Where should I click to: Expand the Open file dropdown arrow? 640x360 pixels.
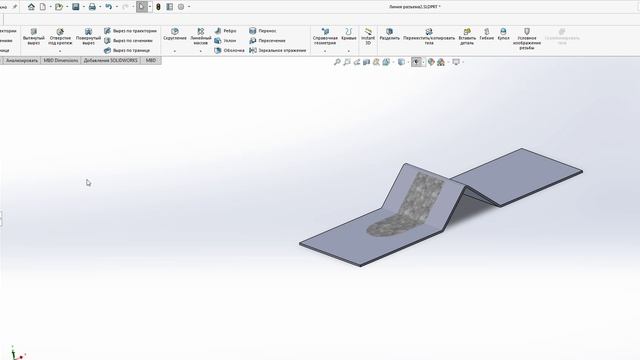[67, 7]
